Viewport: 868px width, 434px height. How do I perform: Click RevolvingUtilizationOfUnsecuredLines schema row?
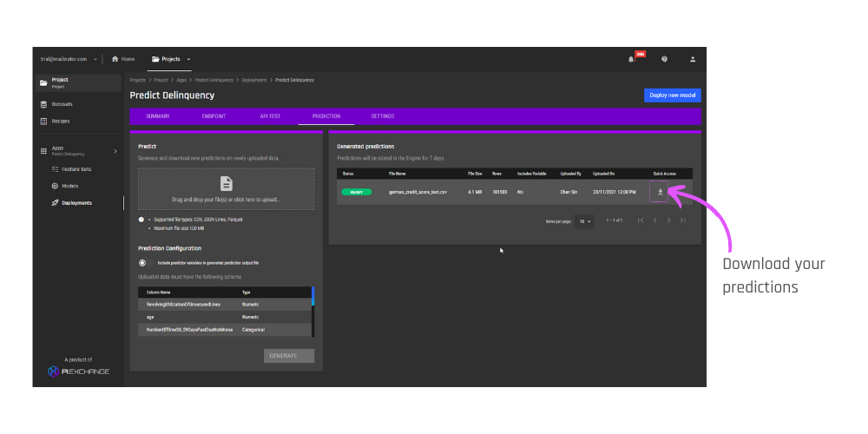224,305
